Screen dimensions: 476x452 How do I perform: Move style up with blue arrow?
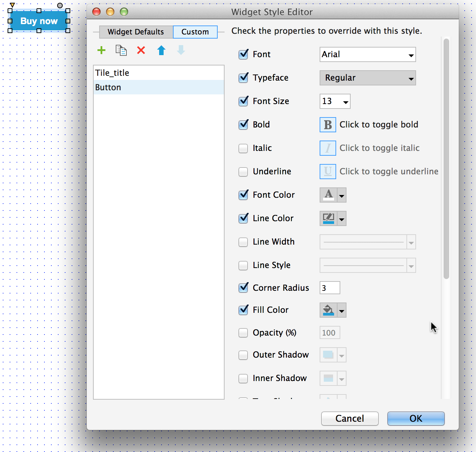[x=161, y=50]
